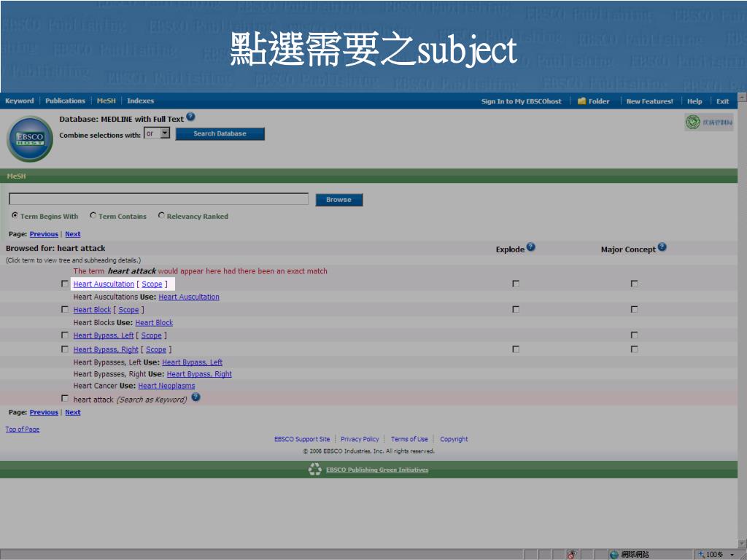Enable Explode for Heart Auscultation
This screenshot has width=747, height=560.
coord(516,284)
